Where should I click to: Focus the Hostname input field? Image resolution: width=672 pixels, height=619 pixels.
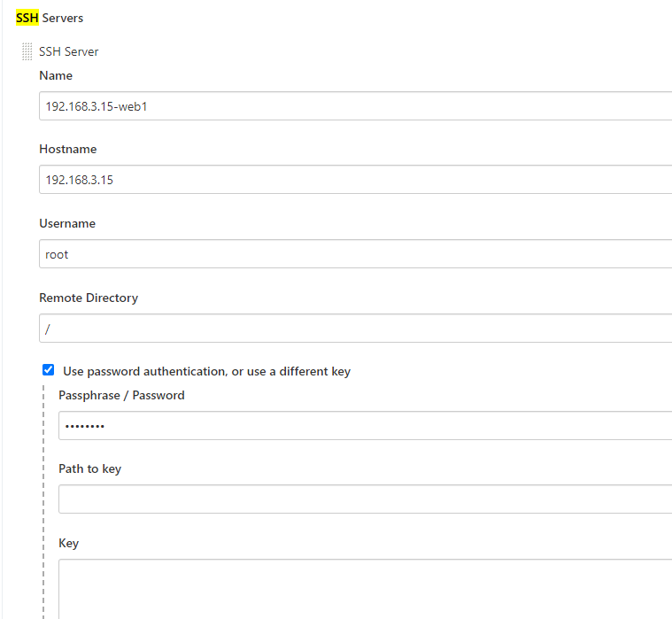point(354,180)
